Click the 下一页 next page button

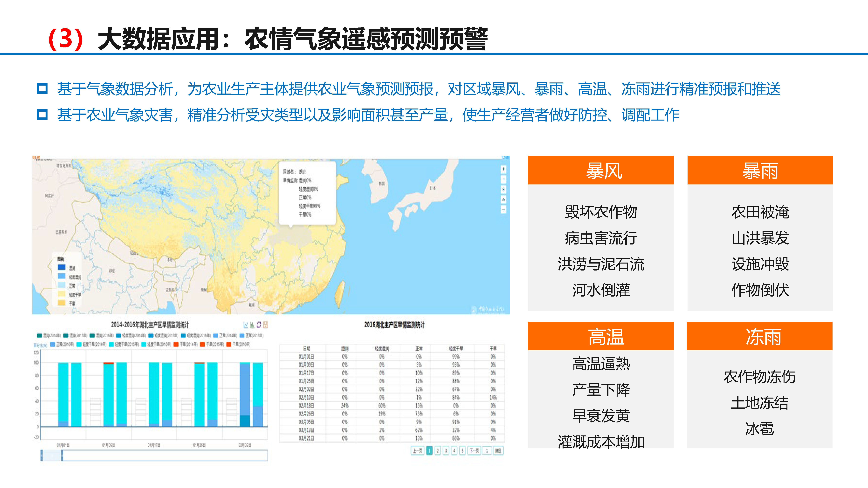474,451
